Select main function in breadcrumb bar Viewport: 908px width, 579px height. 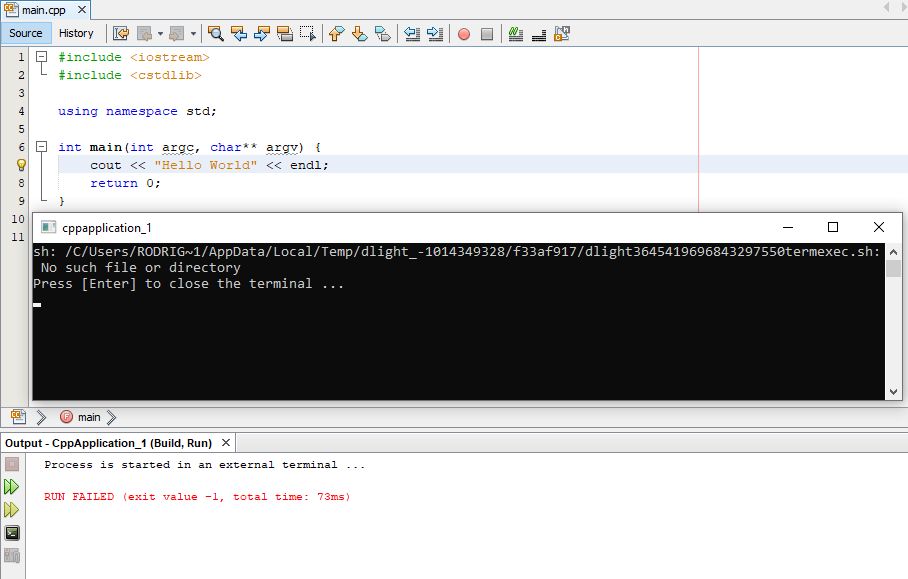(x=80, y=417)
